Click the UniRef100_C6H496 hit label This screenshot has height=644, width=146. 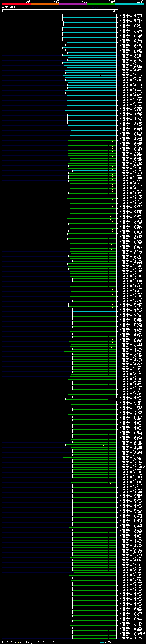click(x=131, y=148)
